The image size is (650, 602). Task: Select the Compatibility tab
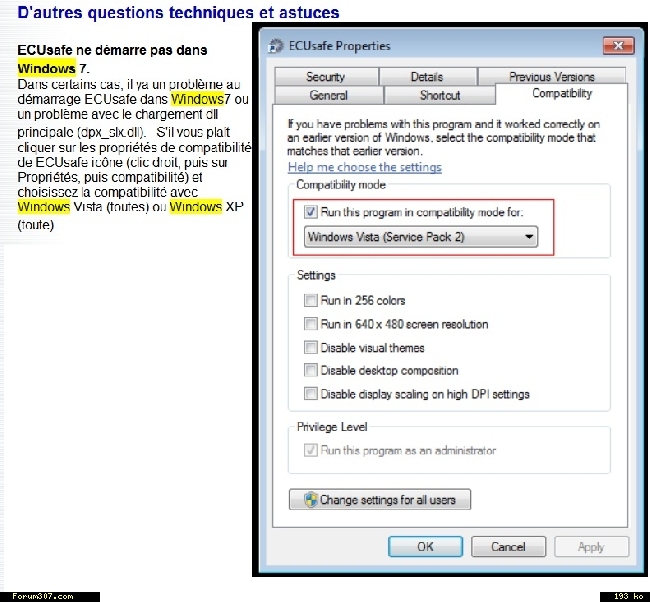(x=562, y=93)
